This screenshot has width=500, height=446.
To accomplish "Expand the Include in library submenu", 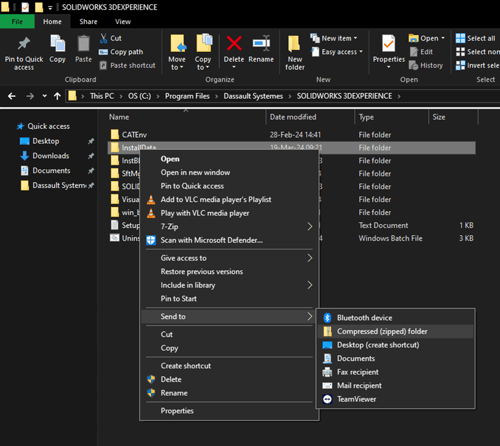I will 310,285.
